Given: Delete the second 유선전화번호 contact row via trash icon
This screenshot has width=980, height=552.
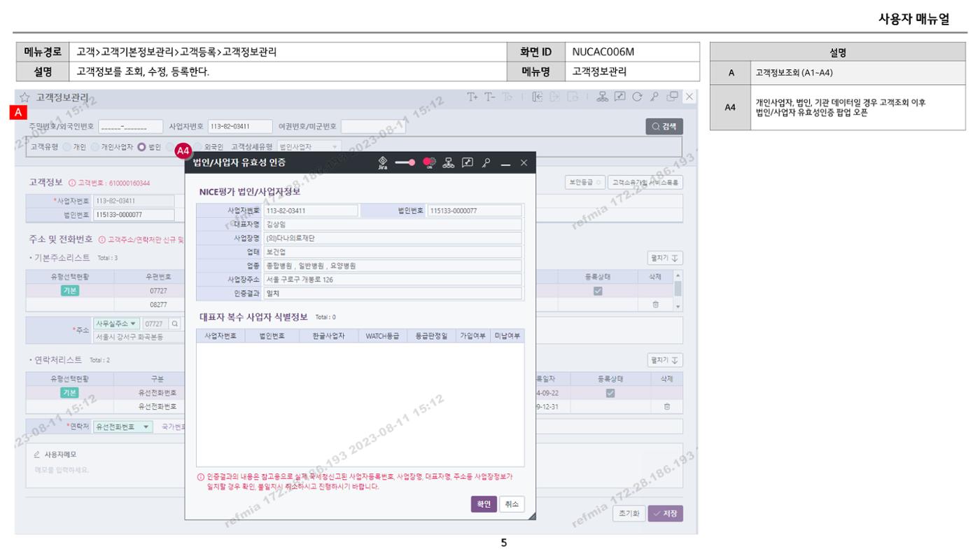Looking at the screenshot, I should tap(666, 406).
